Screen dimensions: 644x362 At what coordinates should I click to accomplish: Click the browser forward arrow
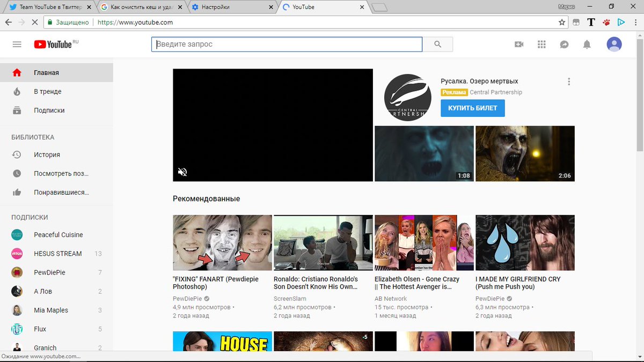[x=22, y=23]
